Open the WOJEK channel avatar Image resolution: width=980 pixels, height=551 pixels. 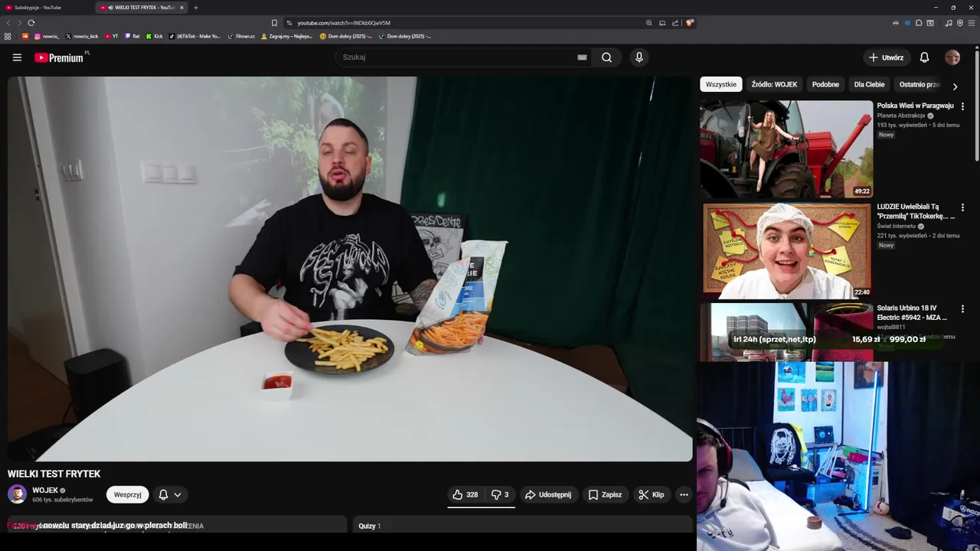(17, 494)
